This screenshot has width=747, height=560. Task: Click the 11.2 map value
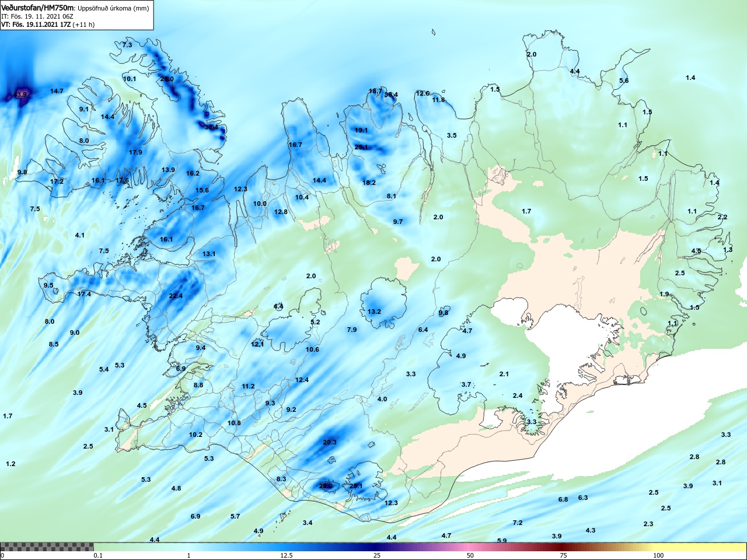[x=248, y=386]
